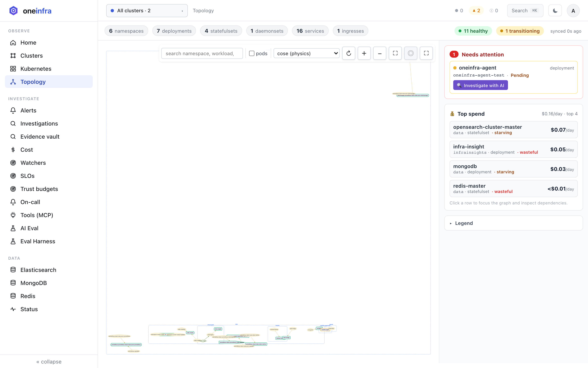Select the redis-master spend row
The image size is (588, 368).
pos(513,188)
